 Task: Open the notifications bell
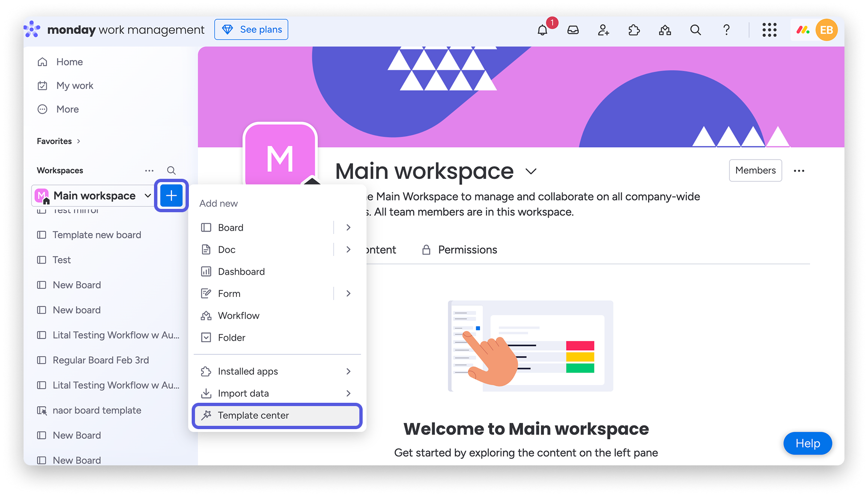pyautogui.click(x=543, y=30)
